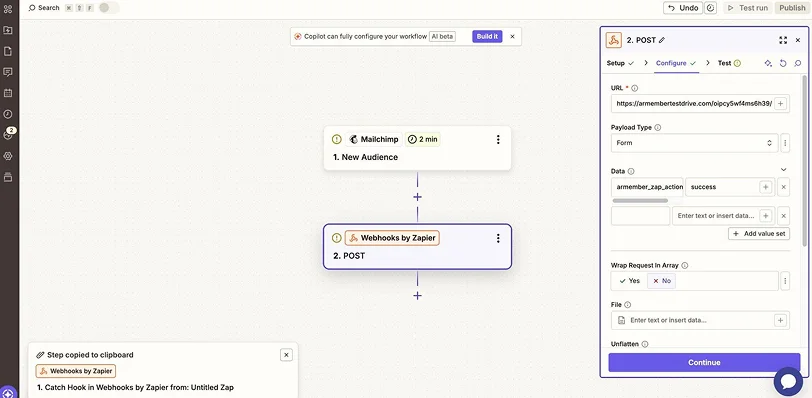Open the undo history clock icon
The image size is (812, 398).
[x=710, y=8]
